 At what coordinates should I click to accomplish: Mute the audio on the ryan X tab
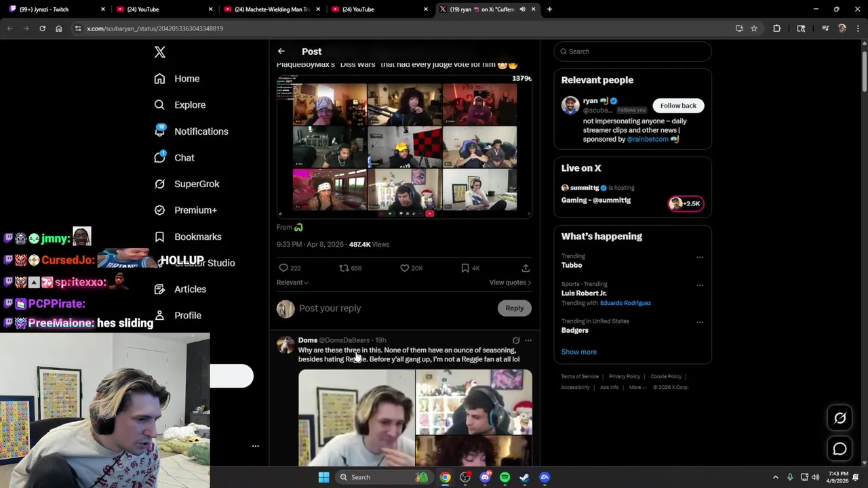pos(522,9)
